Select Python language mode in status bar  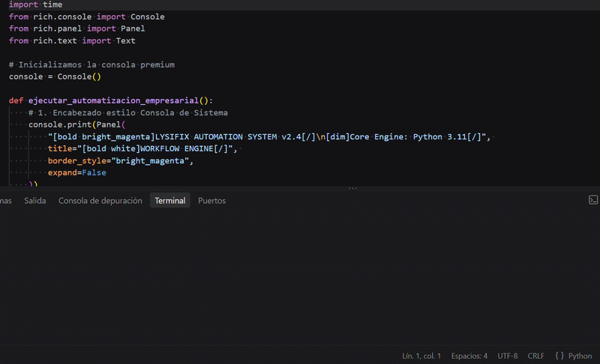[580, 356]
